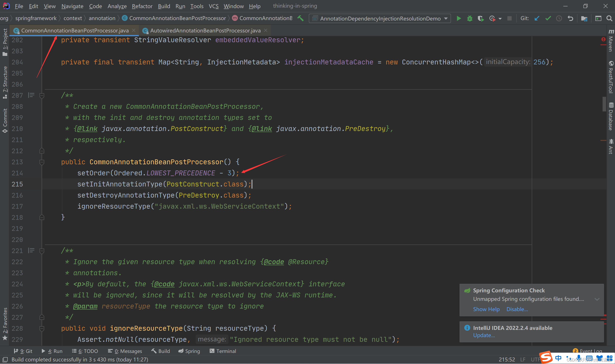Start debugging with the bug icon
Image resolution: width=615 pixels, height=364 pixels.
coord(469,18)
